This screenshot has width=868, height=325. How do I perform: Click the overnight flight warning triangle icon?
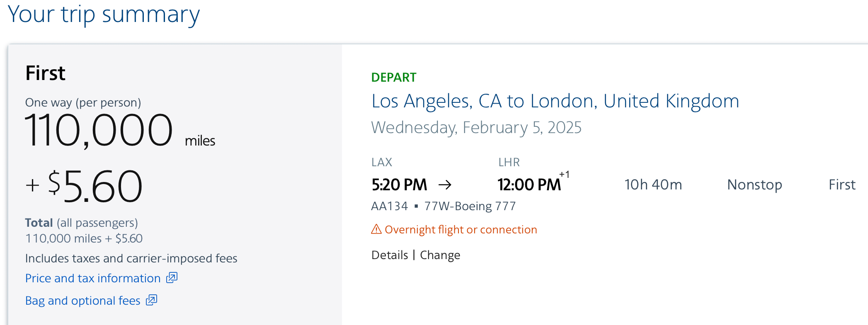pyautogui.click(x=376, y=229)
